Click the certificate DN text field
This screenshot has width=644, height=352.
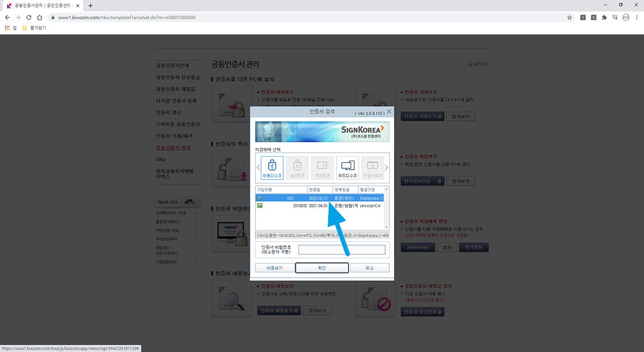322,236
